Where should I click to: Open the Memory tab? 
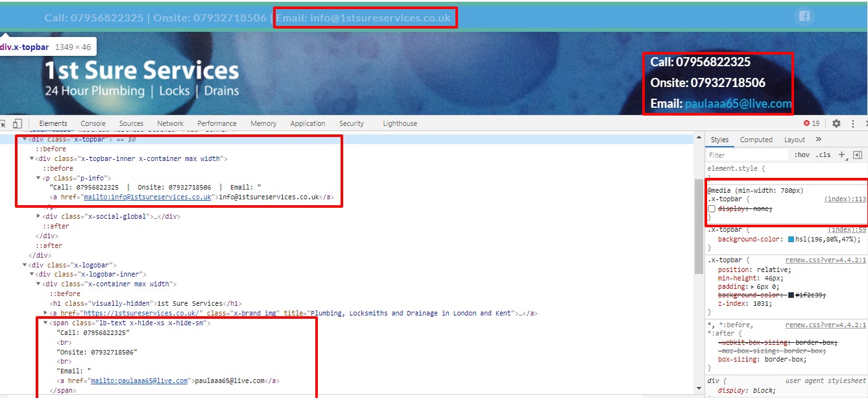tap(263, 123)
